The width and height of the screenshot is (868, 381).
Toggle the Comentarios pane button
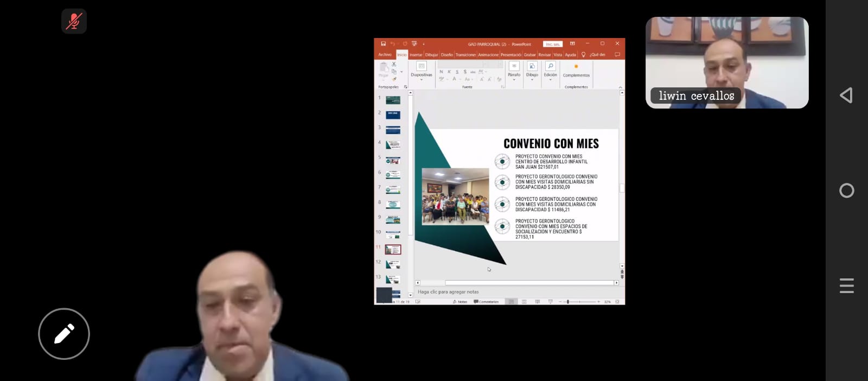tap(486, 302)
